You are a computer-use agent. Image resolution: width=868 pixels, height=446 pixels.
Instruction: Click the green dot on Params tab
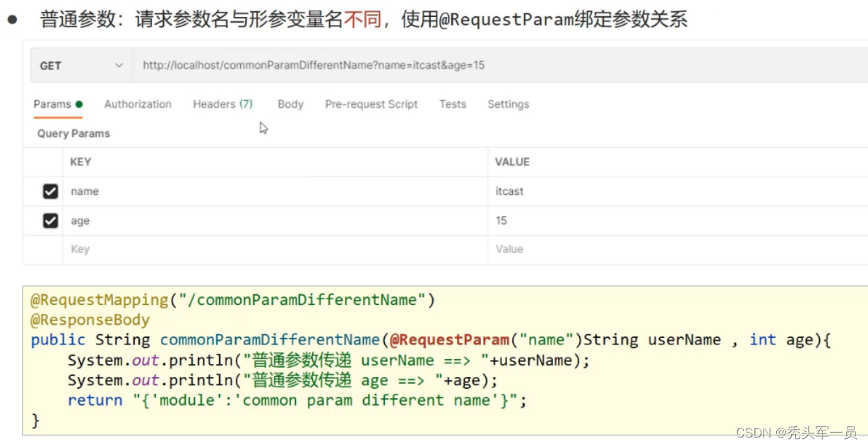pyautogui.click(x=79, y=104)
